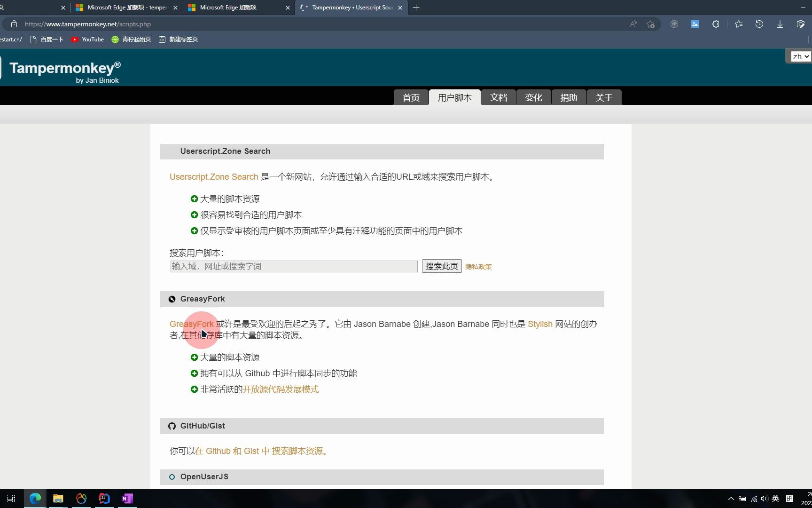Open the browser essentials shield icon
Screen dimensions: 812x508
pos(801,24)
